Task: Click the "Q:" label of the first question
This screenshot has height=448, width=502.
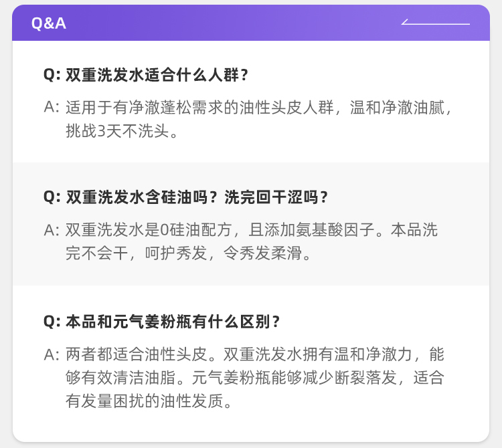Action: (x=52, y=75)
